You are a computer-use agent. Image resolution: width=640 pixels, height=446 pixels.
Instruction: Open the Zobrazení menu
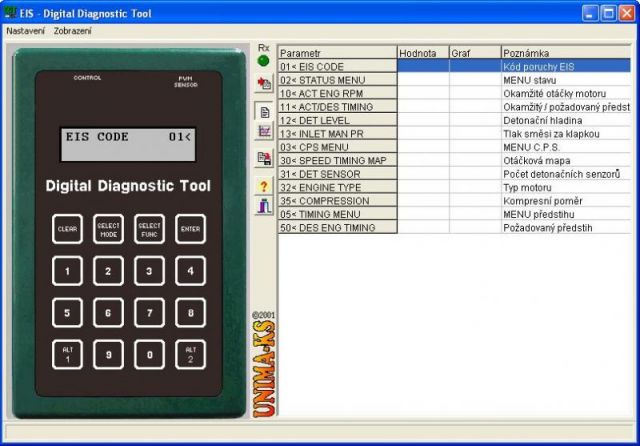(x=73, y=31)
